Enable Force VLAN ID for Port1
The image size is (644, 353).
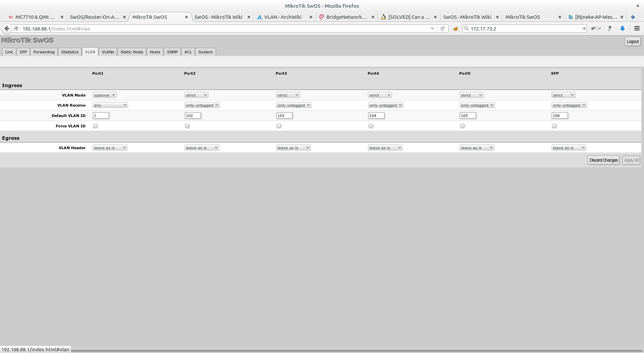point(95,126)
